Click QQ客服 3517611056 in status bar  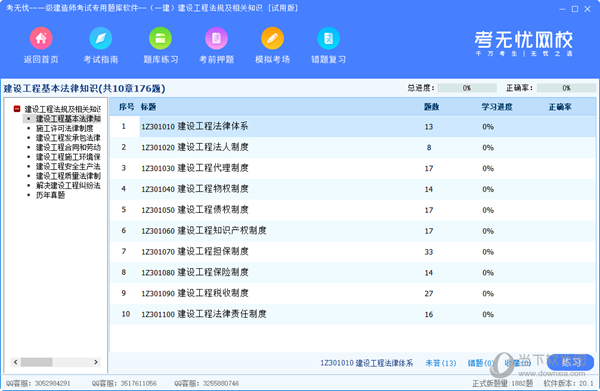[x=124, y=383]
